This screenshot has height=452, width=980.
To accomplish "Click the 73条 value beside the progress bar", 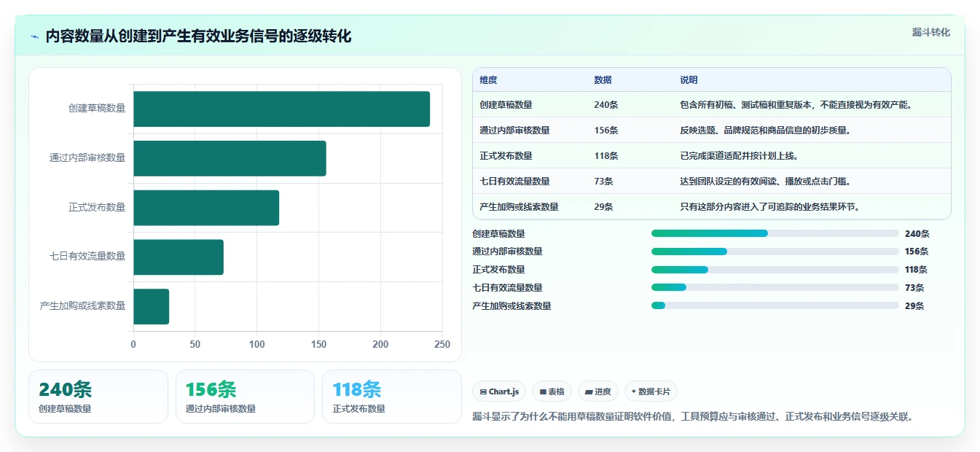I will [x=914, y=288].
